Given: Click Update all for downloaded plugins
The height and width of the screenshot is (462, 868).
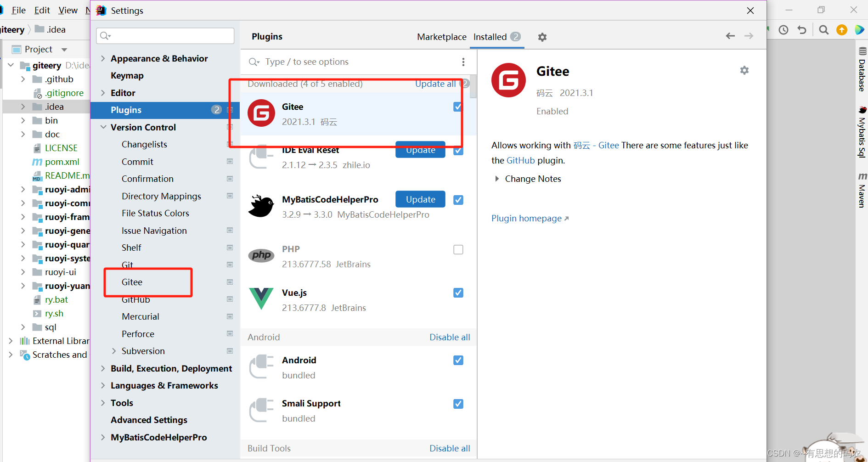Looking at the screenshot, I should click(x=435, y=84).
